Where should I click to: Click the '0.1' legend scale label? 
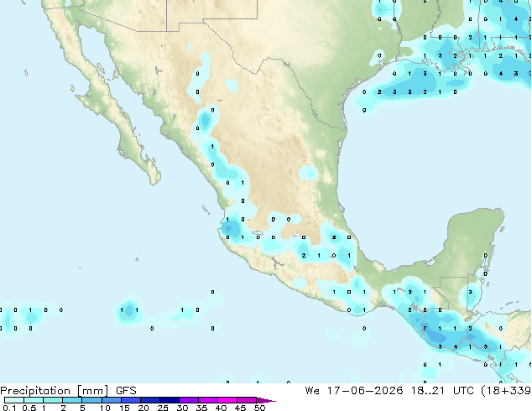tap(10, 408)
